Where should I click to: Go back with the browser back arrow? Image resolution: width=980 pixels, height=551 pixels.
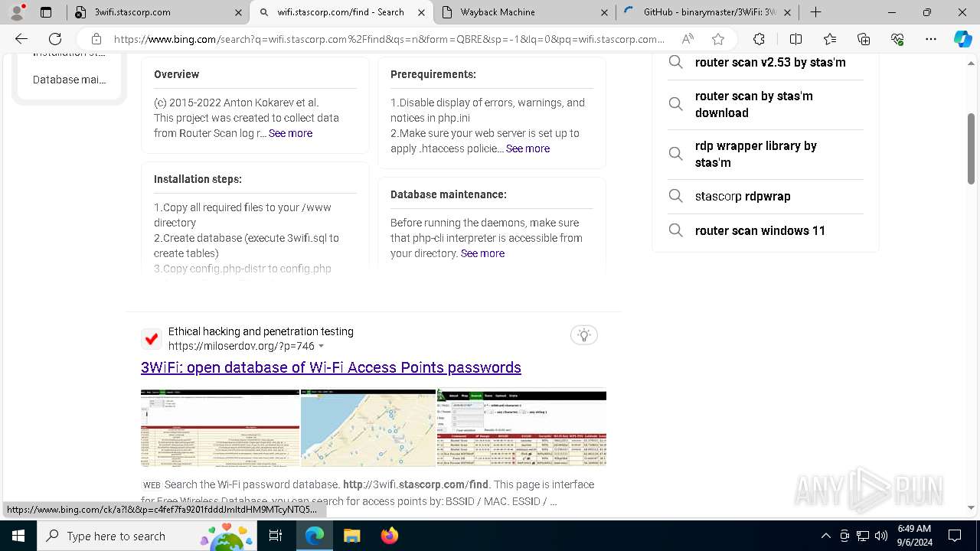[21, 39]
